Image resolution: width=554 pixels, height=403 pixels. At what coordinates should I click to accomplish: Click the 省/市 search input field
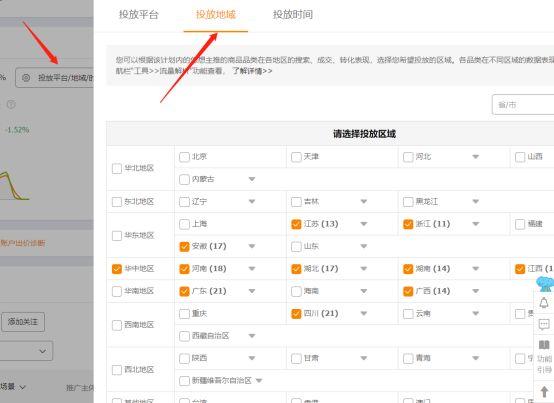[523, 105]
